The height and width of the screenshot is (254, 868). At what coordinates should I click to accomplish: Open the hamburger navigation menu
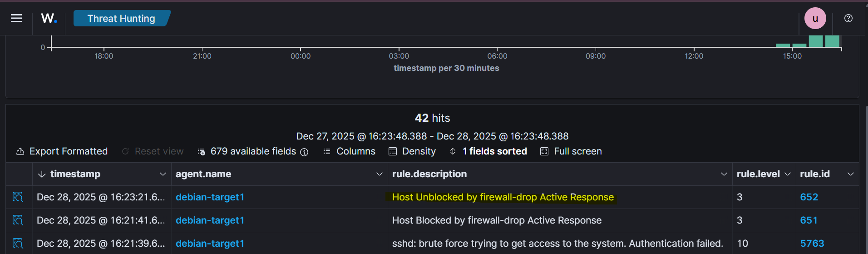(x=16, y=18)
